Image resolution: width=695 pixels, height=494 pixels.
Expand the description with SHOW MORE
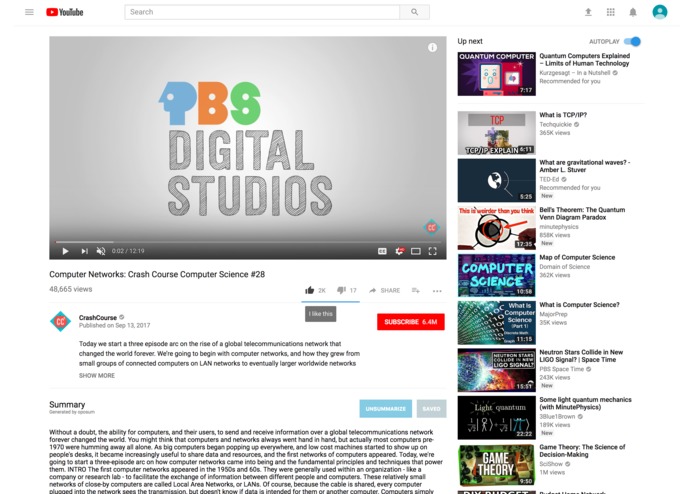click(x=97, y=375)
